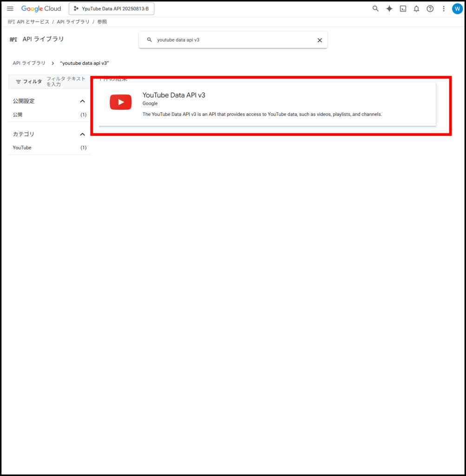Open the main navigation hamburger menu

pos(10,9)
